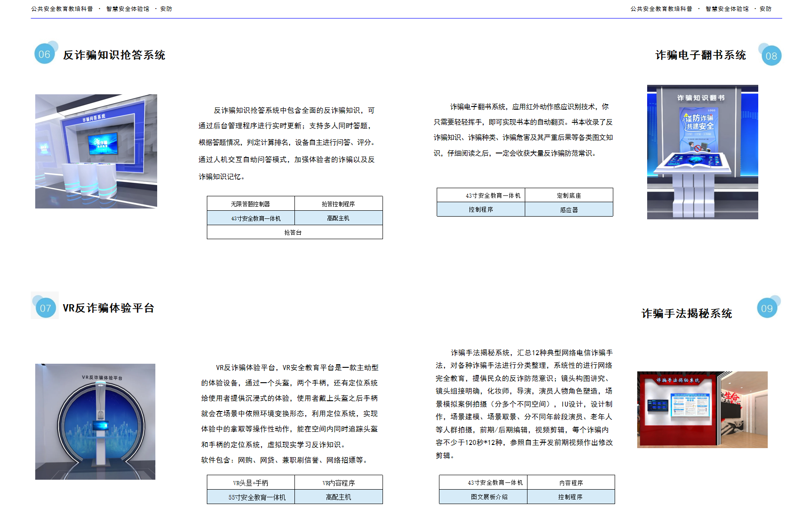
Task: Click the 反诈骗知识抢答系统 heading
Action: (114, 55)
